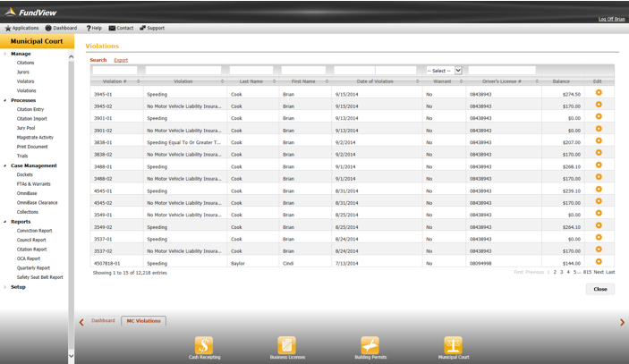Toggle the Manage section in the sidebar

(4, 54)
